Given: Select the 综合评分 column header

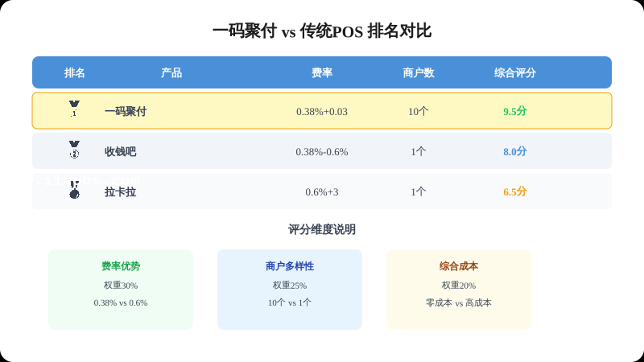Looking at the screenshot, I should pos(515,72).
